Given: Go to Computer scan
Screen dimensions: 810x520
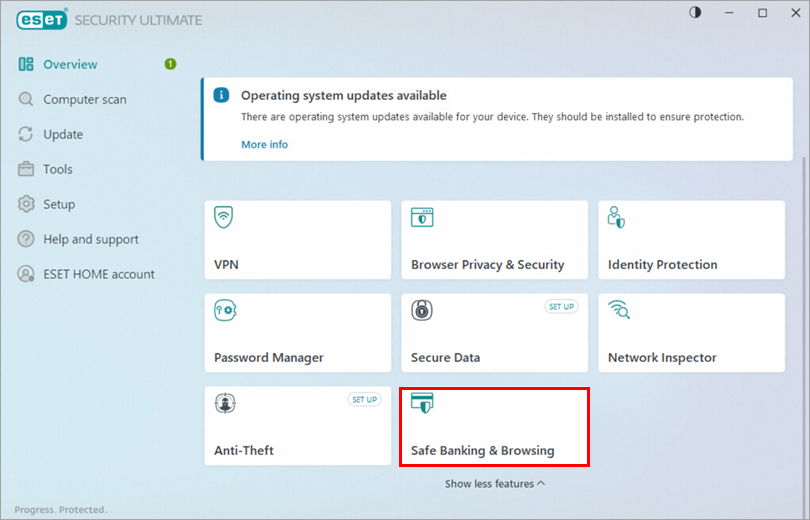Looking at the screenshot, I should [84, 99].
